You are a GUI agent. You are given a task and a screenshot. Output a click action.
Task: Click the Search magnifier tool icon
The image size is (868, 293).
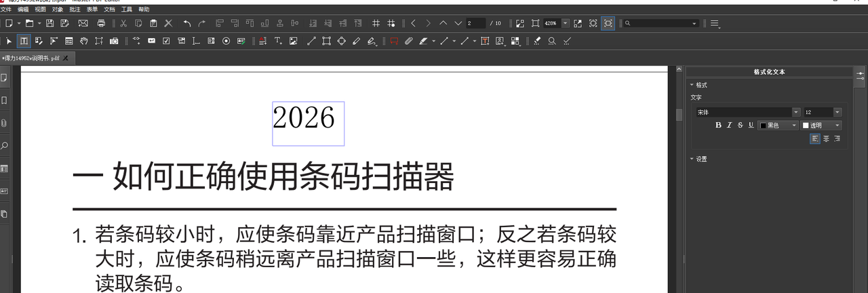(552, 41)
